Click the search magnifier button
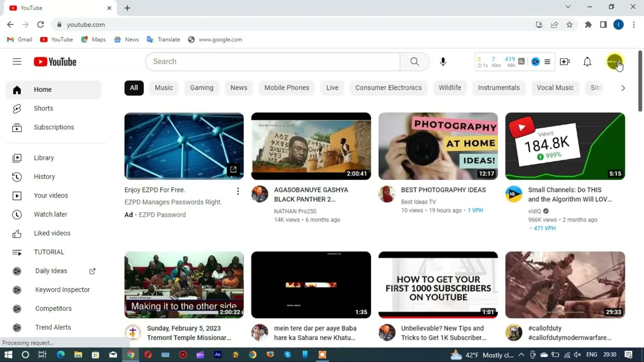The width and height of the screenshot is (644, 362). click(415, 61)
